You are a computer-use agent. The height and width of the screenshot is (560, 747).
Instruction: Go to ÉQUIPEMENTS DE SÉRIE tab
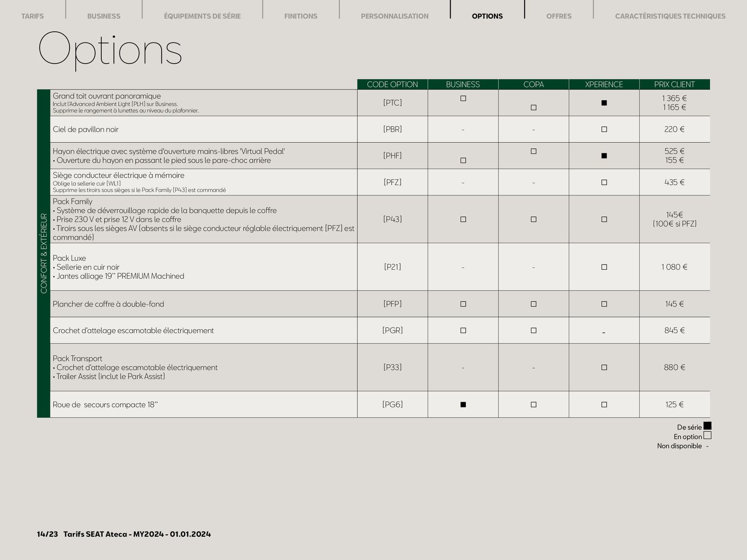pyautogui.click(x=202, y=16)
